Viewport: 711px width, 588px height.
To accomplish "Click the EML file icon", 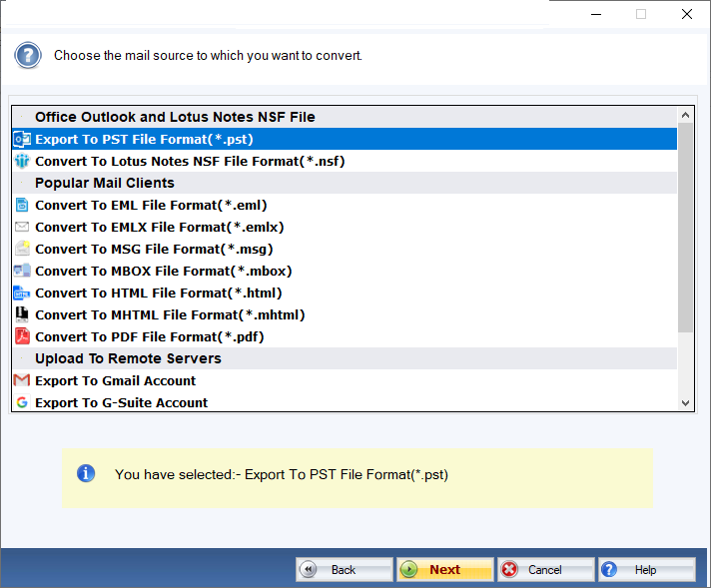I will (22, 205).
